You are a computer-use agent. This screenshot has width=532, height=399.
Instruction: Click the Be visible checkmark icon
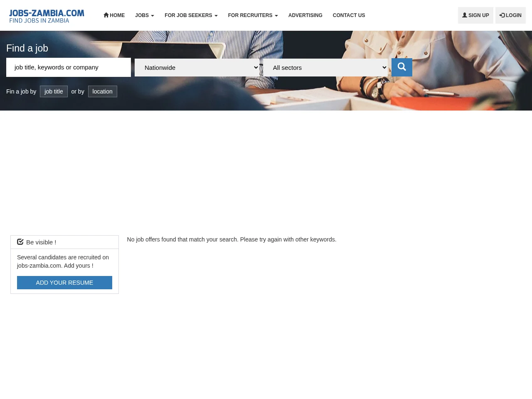[x=20, y=242]
